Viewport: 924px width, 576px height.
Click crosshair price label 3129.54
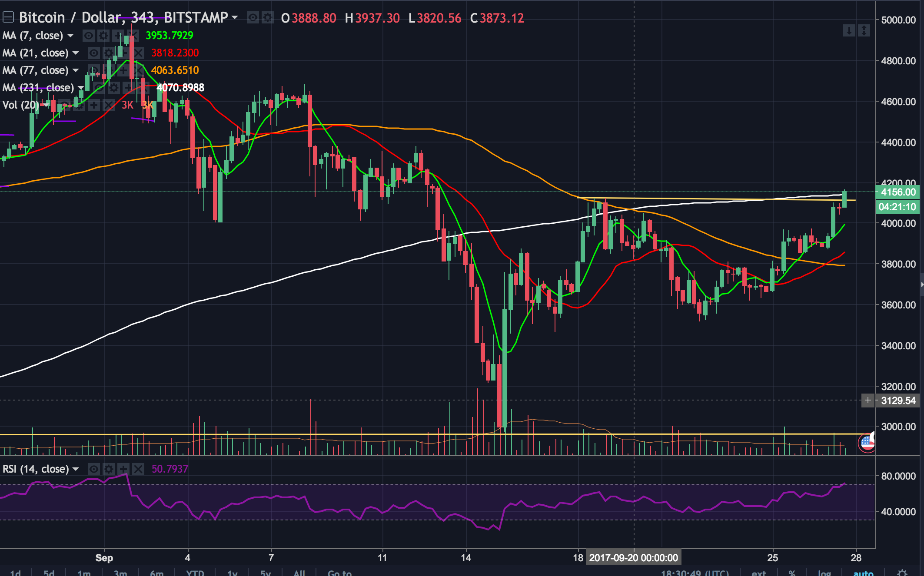pyautogui.click(x=898, y=401)
